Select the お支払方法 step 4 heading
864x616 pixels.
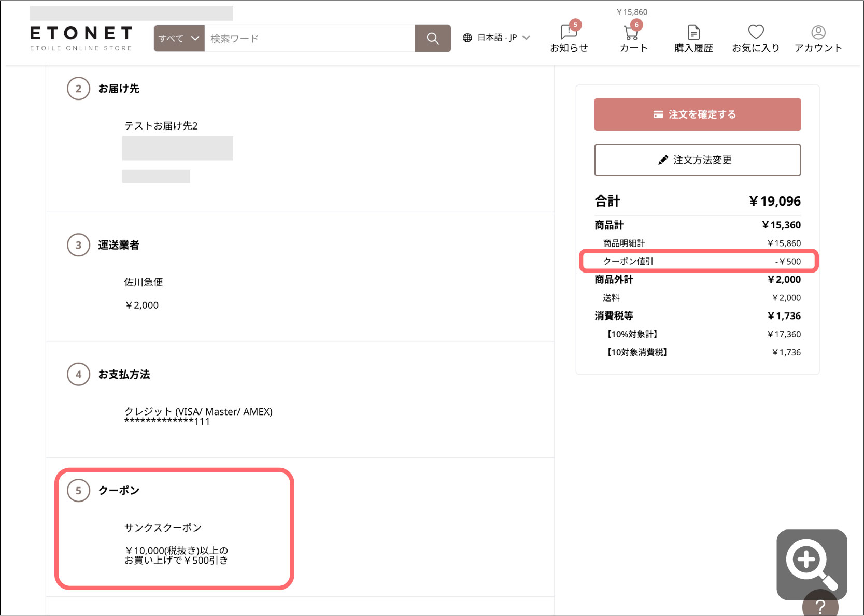124,374
